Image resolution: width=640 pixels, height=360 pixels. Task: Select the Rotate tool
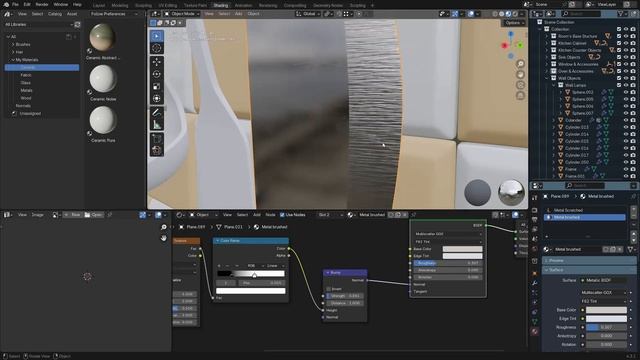coord(156,74)
